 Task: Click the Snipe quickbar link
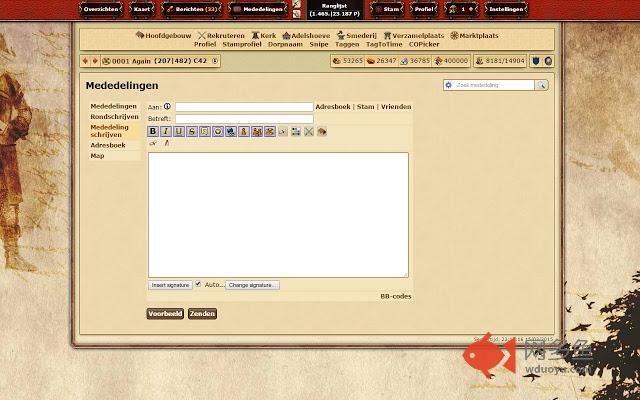[319, 44]
